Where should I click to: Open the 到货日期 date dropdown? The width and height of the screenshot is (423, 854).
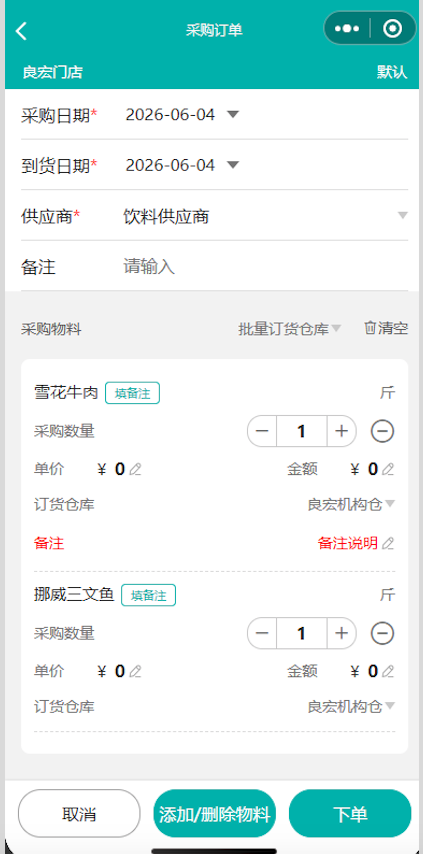coord(233,164)
